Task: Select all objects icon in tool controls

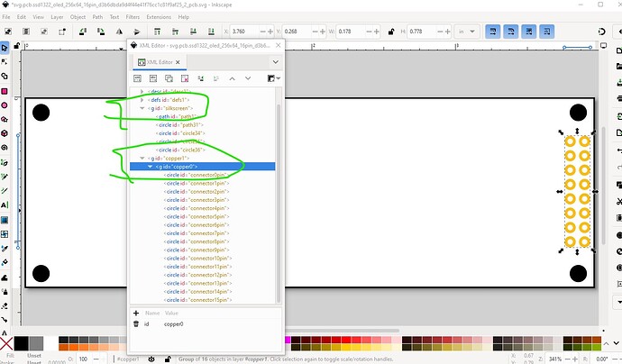Action: point(8,32)
